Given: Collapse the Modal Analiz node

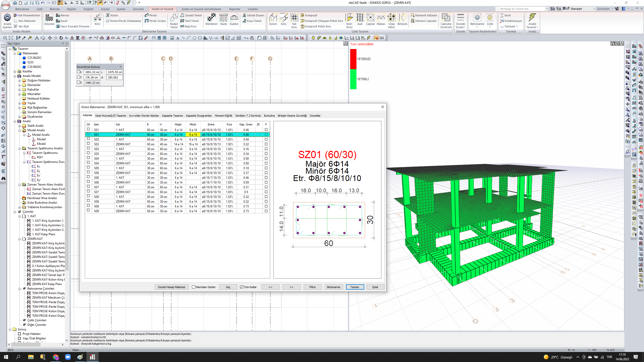Looking at the screenshot, I should [20, 130].
